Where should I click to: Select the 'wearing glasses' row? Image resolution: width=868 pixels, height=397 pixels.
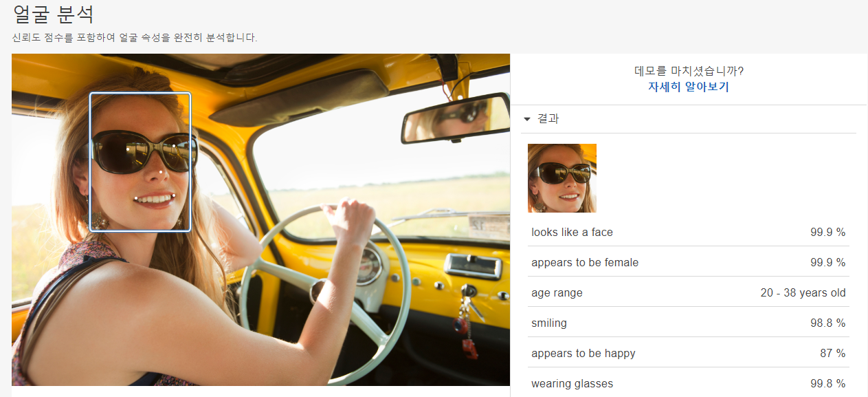(x=689, y=383)
